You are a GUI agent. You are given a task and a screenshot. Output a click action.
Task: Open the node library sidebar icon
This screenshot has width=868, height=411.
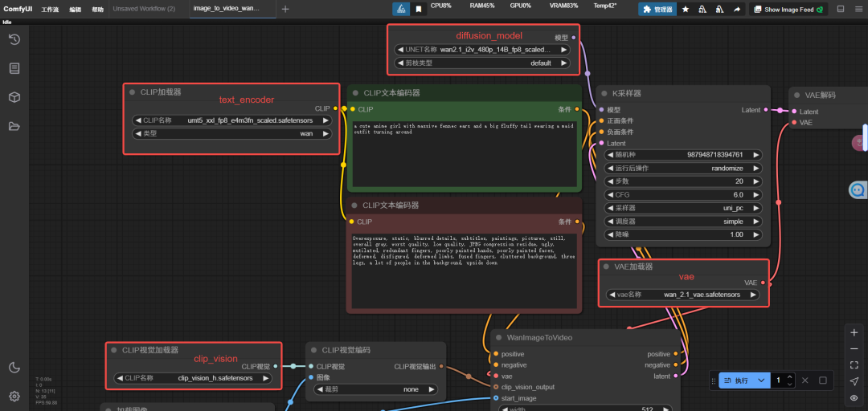[14, 68]
